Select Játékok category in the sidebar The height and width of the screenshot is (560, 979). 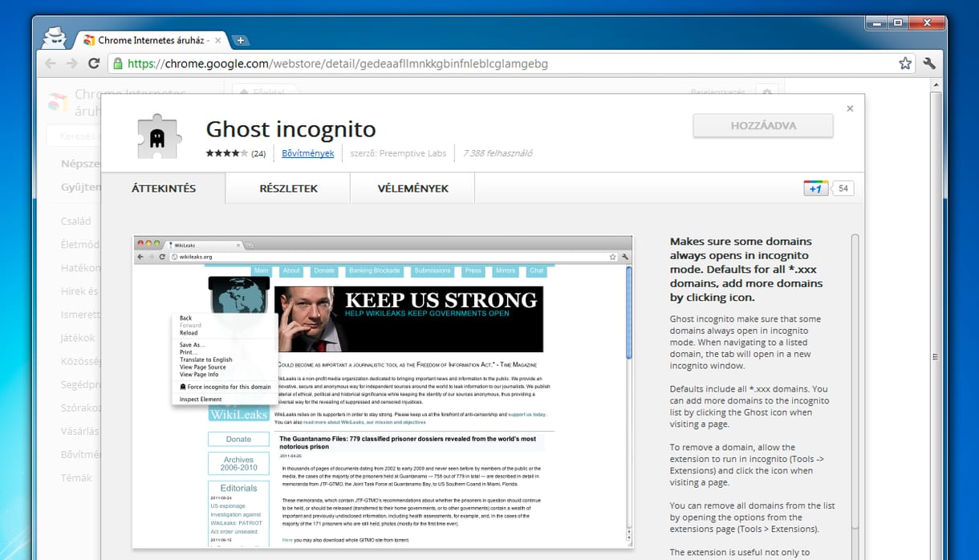pos(78,338)
